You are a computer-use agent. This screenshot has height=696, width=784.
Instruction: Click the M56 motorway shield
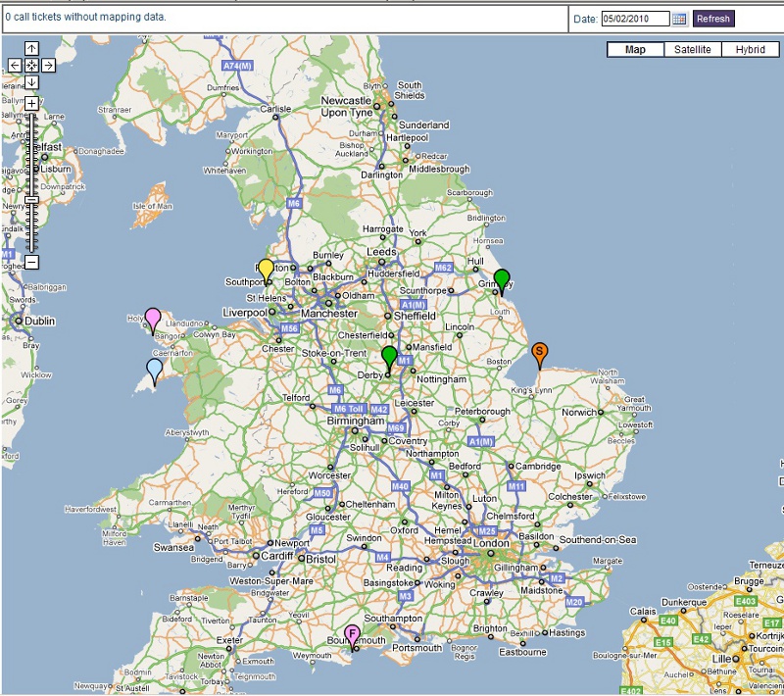click(289, 328)
